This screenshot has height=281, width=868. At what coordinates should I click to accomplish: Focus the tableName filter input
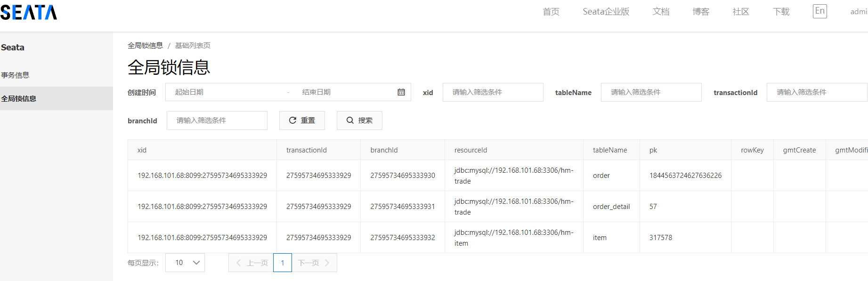tap(651, 92)
